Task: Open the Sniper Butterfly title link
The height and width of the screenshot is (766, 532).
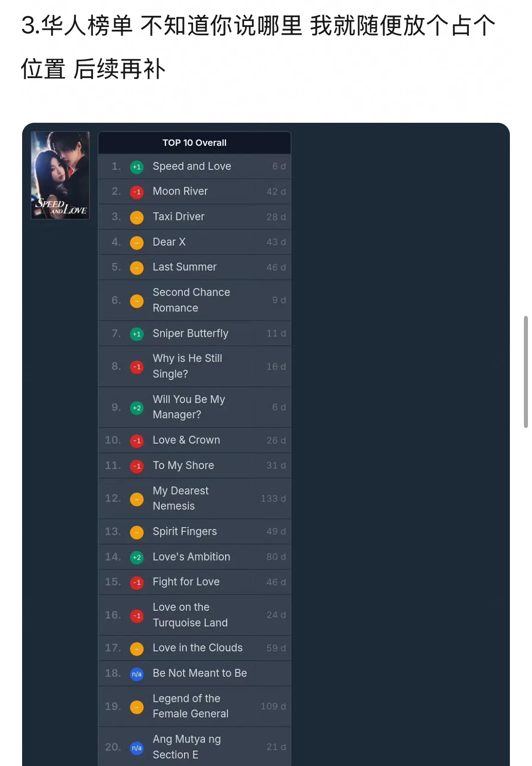Action: click(x=190, y=333)
